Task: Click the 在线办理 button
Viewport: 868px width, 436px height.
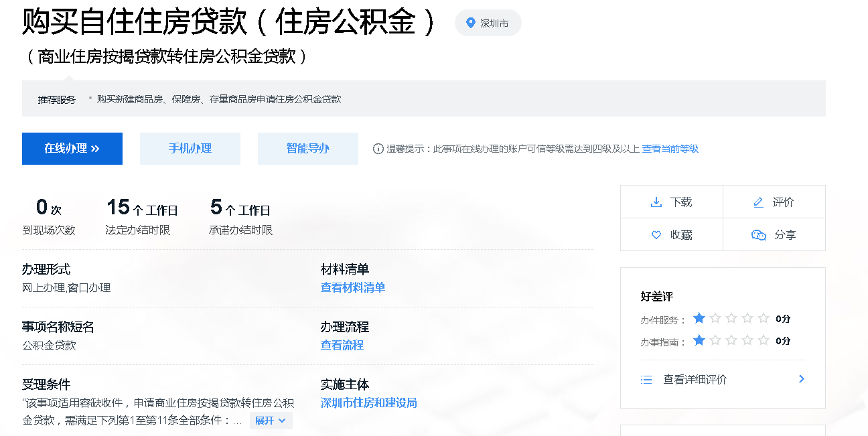Action: point(72,148)
